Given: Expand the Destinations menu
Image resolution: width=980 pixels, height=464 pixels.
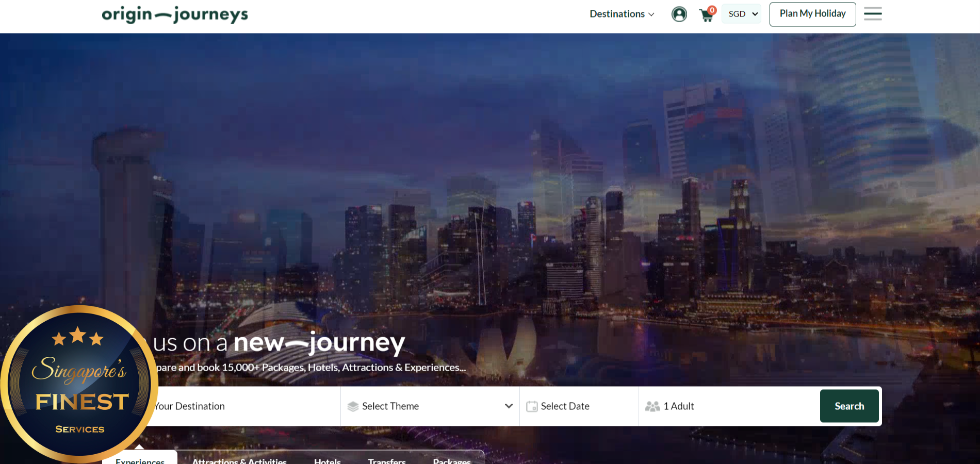Looking at the screenshot, I should pyautogui.click(x=622, y=14).
